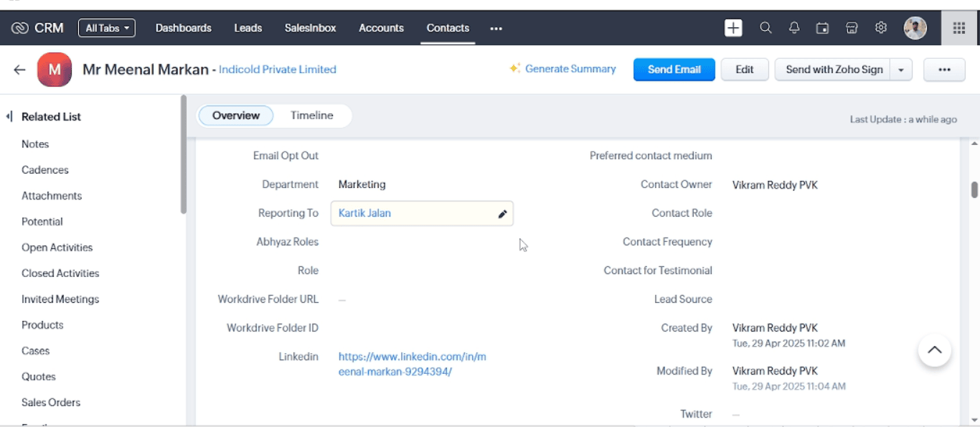Viewport: 980px width, 427px height.
Task: Collapse the Related List sidebar
Action: click(9, 116)
